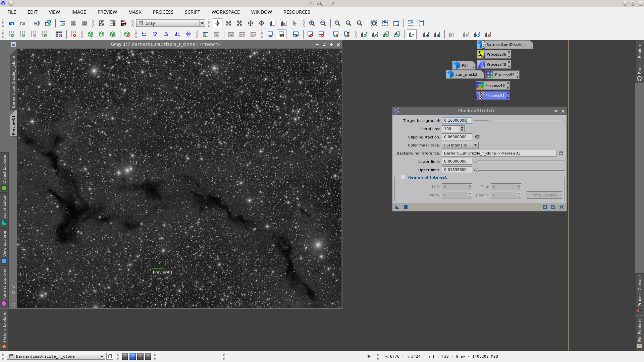Image resolution: width=644 pixels, height=362 pixels.
Task: Click the Process51 icon on the workspace
Action: tap(492, 96)
